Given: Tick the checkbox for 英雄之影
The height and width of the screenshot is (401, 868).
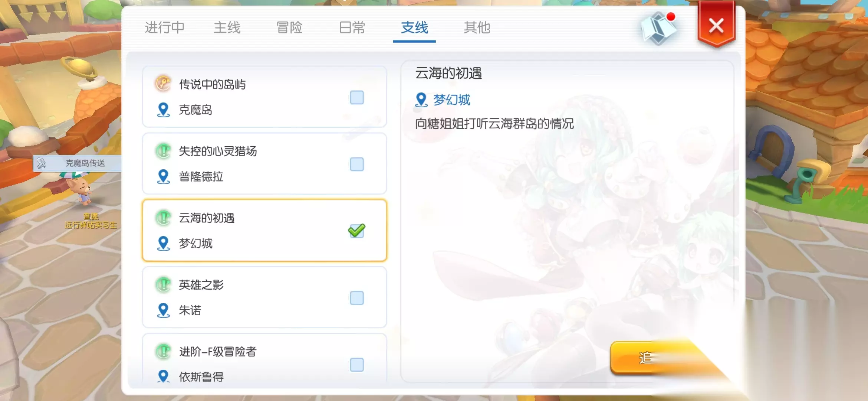Looking at the screenshot, I should click(x=356, y=298).
